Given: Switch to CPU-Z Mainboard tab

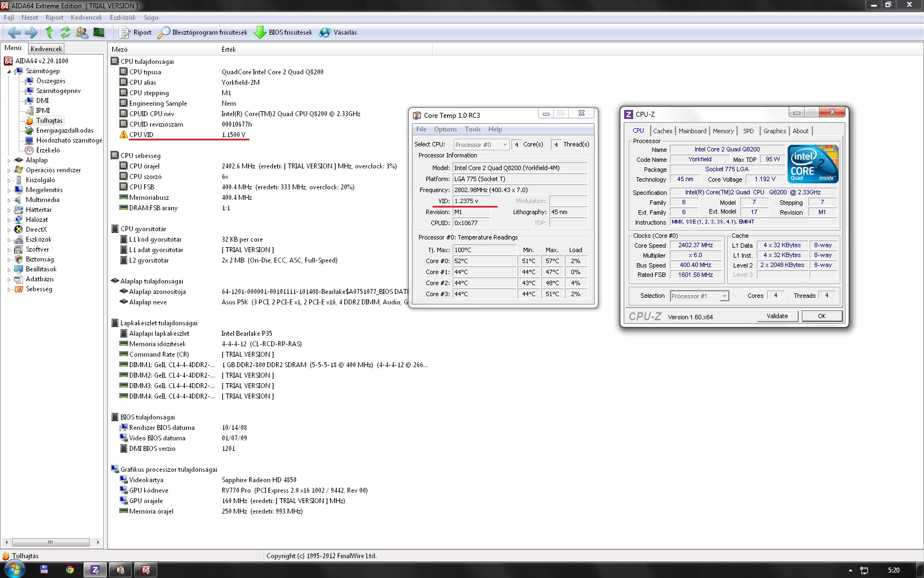Looking at the screenshot, I should (692, 131).
